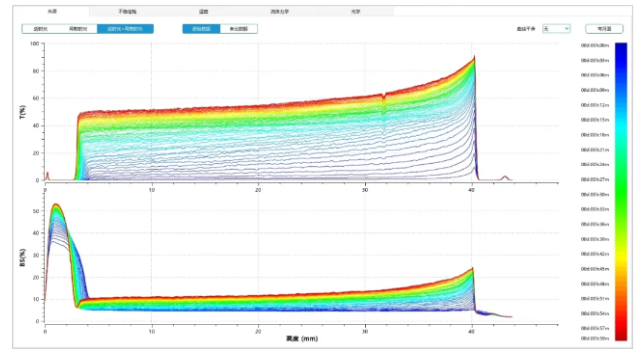The width and height of the screenshot is (644, 361).
Task: Select the 00d:00h:15m legend entry
Action: pos(595,120)
